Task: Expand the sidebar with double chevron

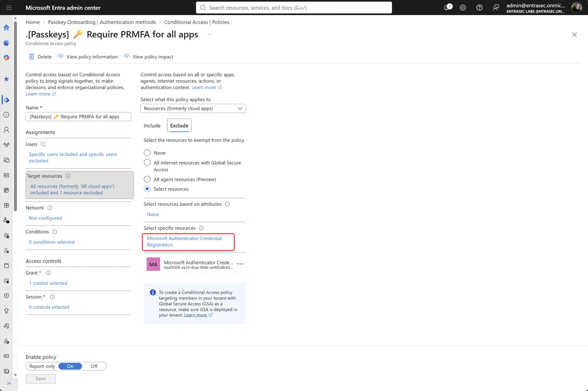Action: pos(9,383)
